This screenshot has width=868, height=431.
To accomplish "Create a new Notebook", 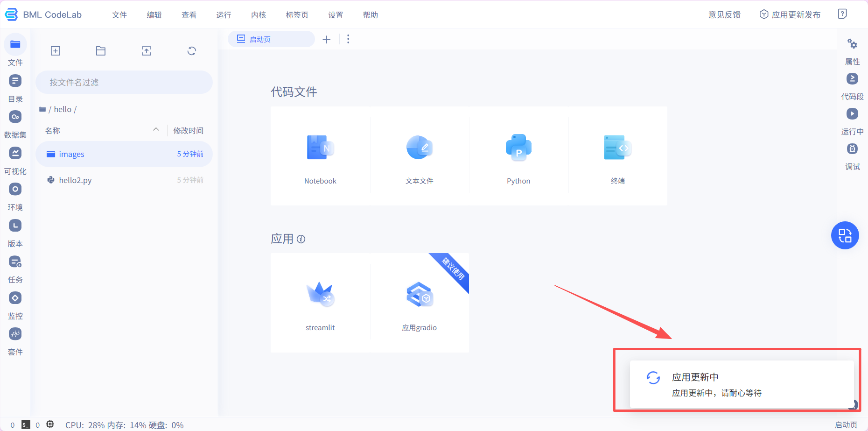I will pos(320,156).
